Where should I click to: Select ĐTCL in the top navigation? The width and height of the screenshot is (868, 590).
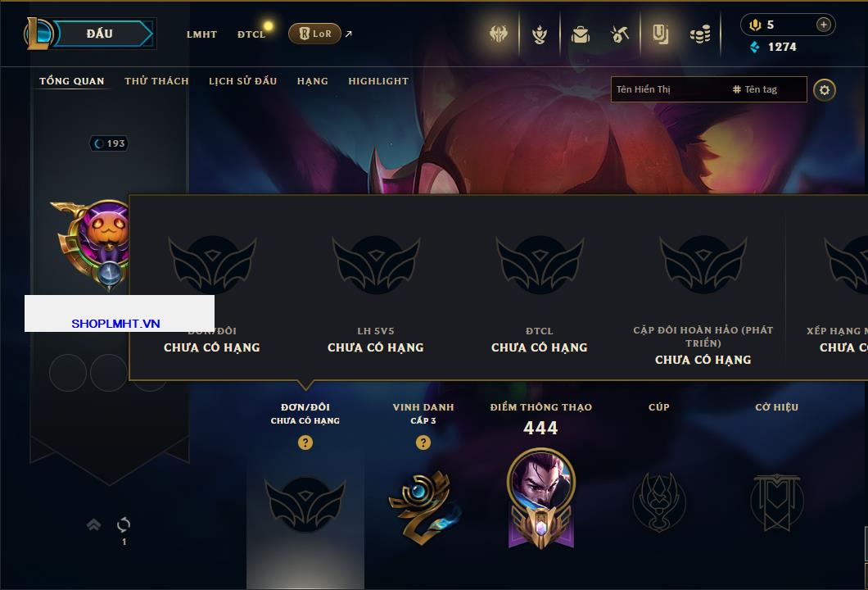pyautogui.click(x=251, y=34)
